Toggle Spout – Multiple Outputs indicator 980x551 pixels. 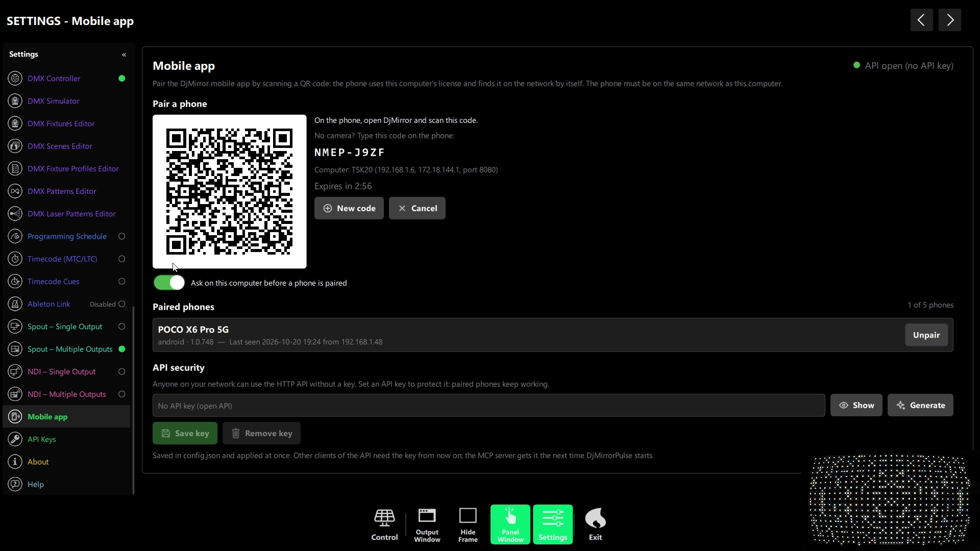click(121, 349)
